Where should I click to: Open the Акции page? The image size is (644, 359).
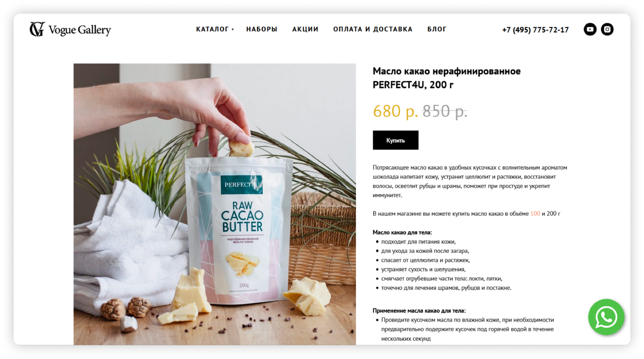(305, 29)
